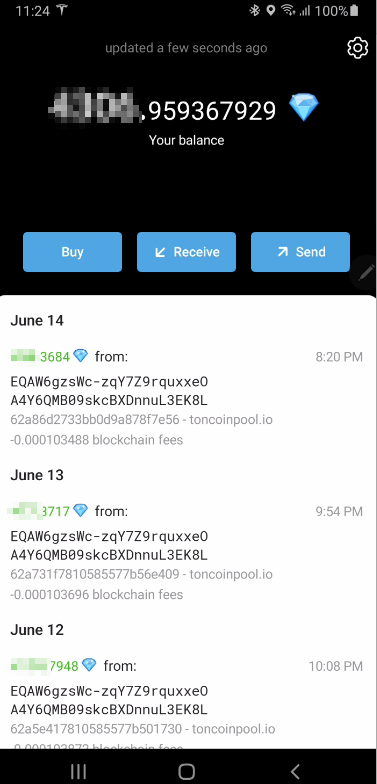377x784 pixels.
Task: Tap the diamond icon beside balance
Action: pos(304,108)
